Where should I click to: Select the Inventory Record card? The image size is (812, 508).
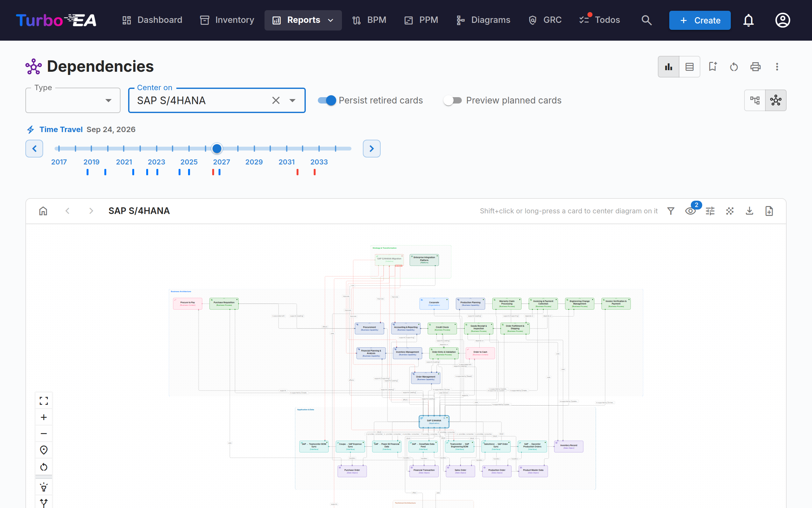pyautogui.click(x=568, y=446)
